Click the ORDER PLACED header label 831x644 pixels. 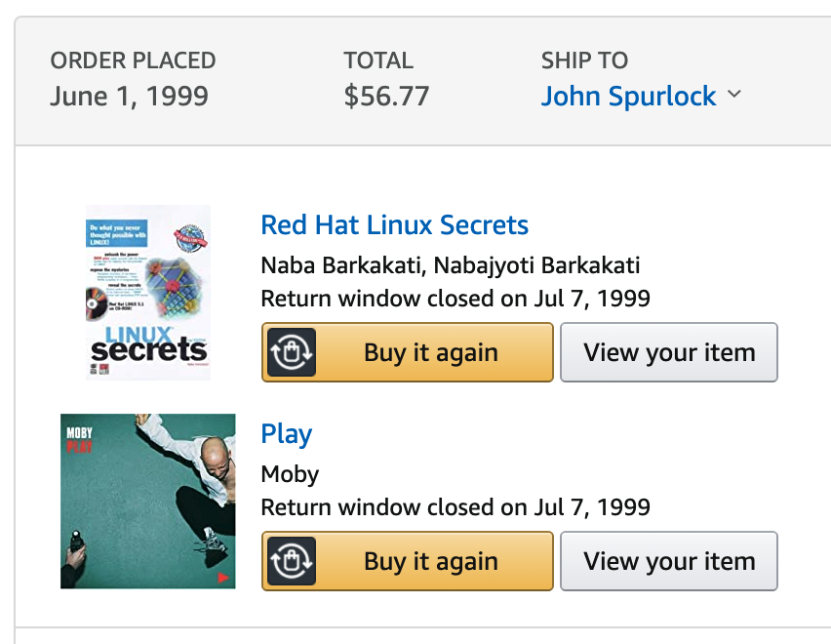133,60
